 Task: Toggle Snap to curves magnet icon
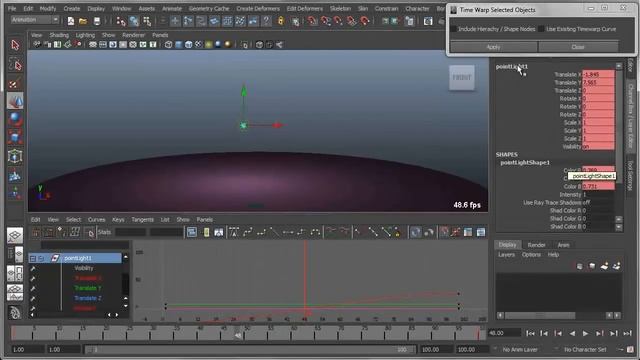point(326,21)
